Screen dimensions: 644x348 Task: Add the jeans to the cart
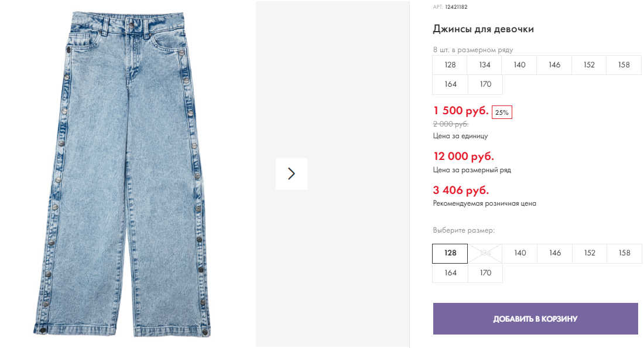pyautogui.click(x=535, y=319)
